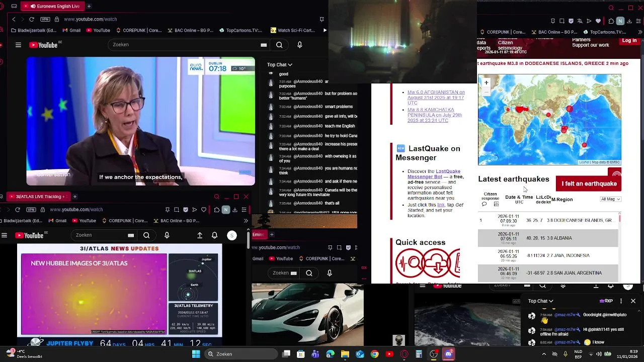
Task: Click YouTube logo in Euronews window
Action: coord(44,45)
